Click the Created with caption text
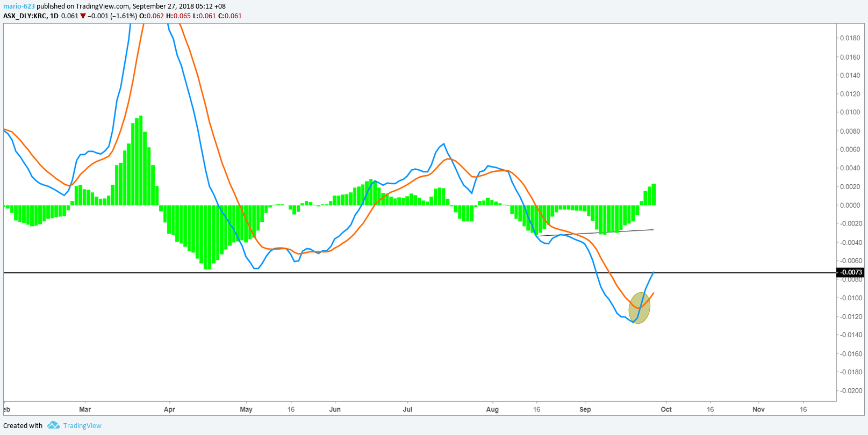868x435 pixels. pyautogui.click(x=23, y=426)
